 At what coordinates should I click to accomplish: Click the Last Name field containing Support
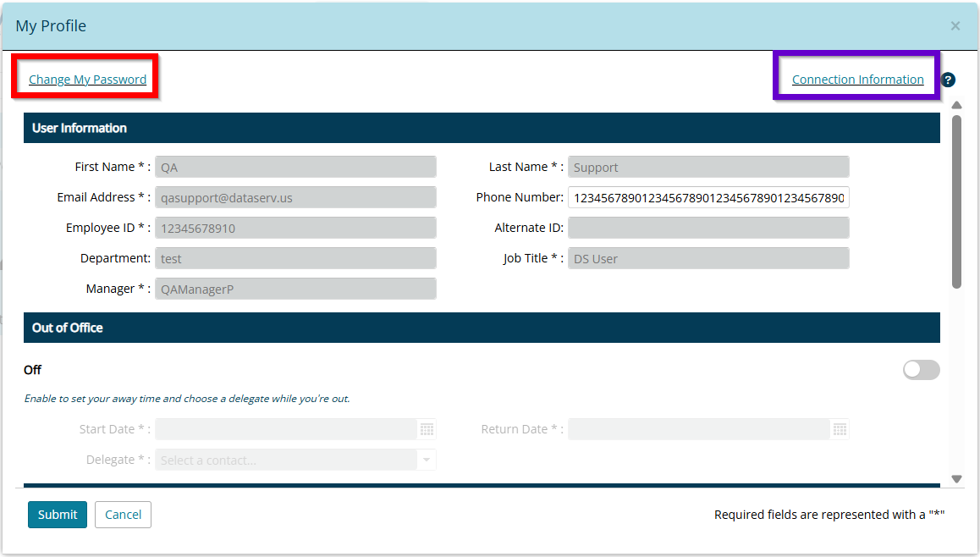point(708,167)
